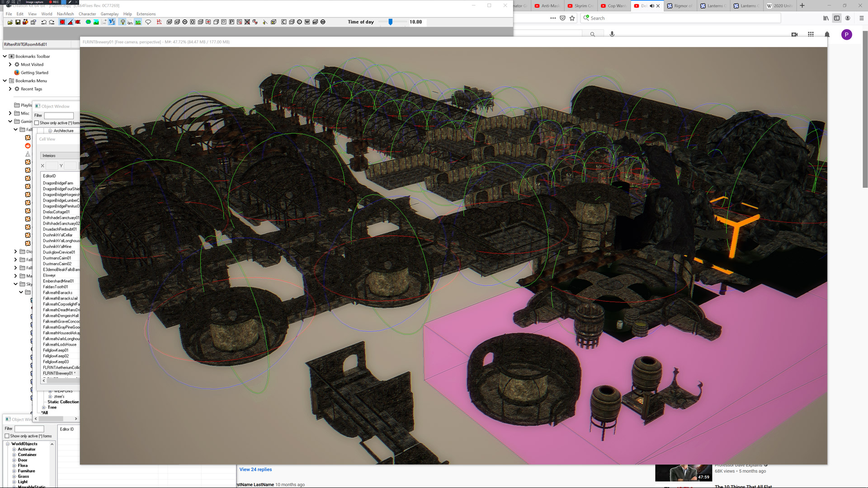Screen dimensions: 868x488
Task: Click the speech bubble dialogue icon
Action: (x=148, y=22)
